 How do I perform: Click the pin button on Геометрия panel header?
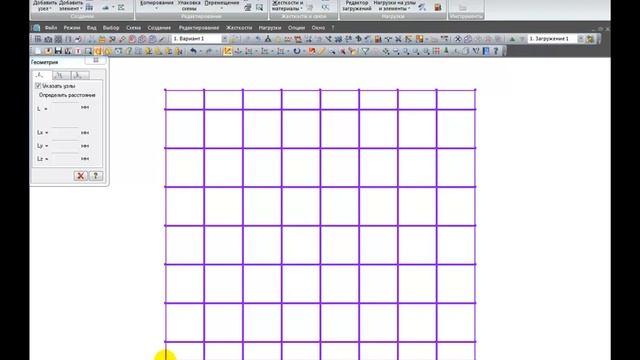[96, 60]
